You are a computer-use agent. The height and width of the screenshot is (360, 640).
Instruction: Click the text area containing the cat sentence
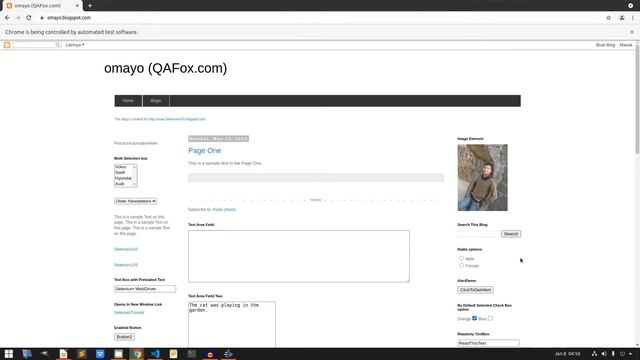click(x=232, y=324)
